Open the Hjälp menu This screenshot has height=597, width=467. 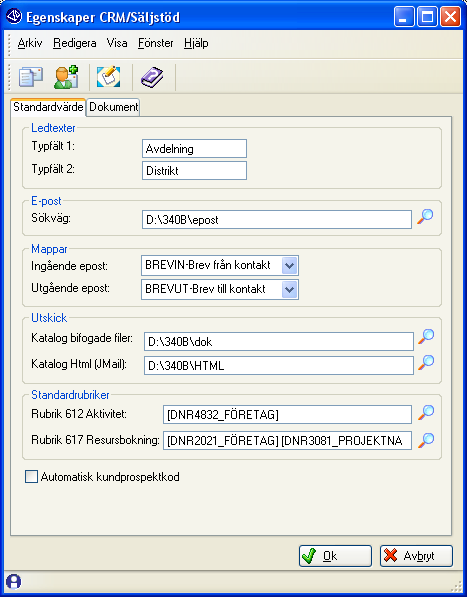pos(196,43)
